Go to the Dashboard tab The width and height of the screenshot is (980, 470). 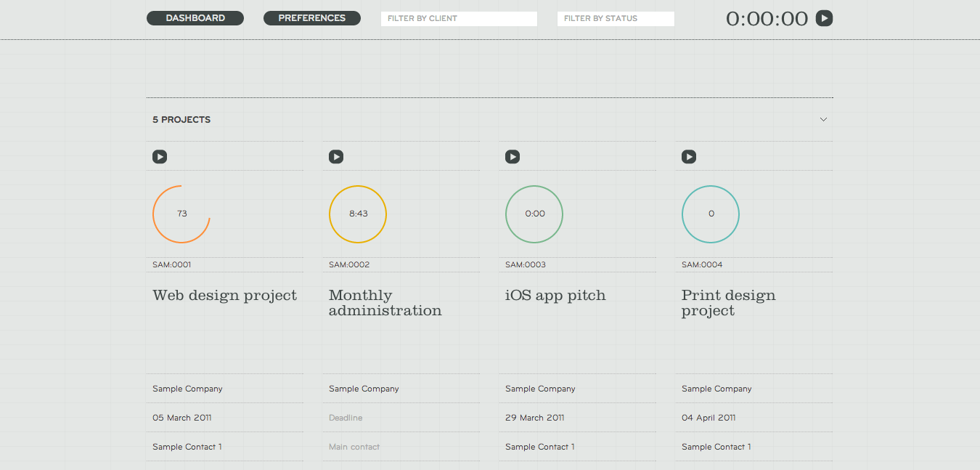(x=195, y=18)
